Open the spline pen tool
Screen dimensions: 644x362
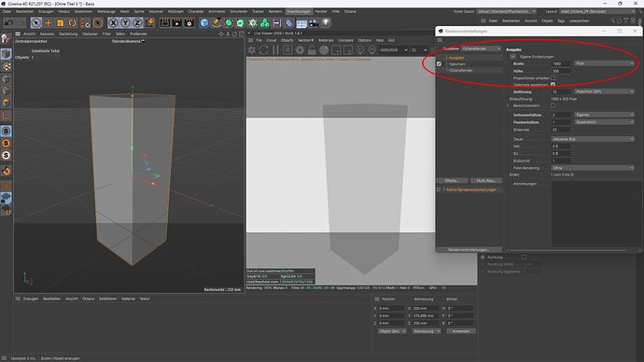(x=216, y=23)
